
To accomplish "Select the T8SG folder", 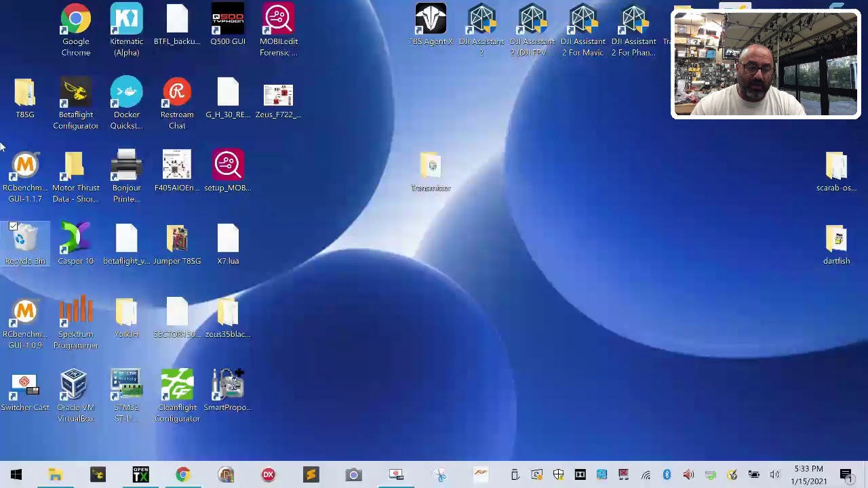I will (25, 99).
